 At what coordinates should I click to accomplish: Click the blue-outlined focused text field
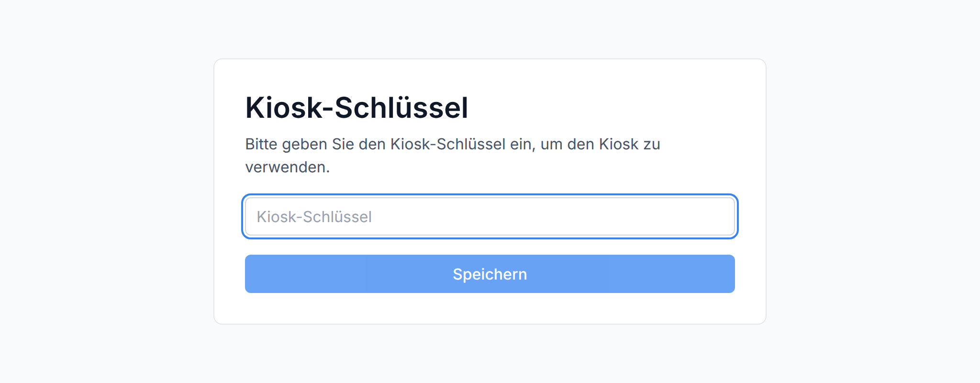tap(490, 216)
